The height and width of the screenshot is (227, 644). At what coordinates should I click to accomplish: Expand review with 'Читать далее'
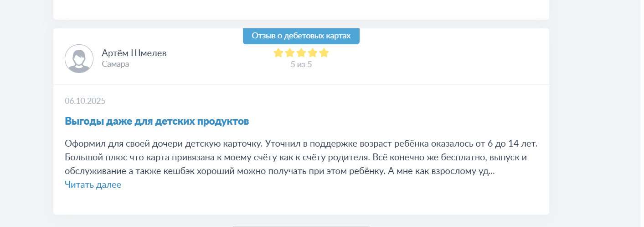[93, 185]
